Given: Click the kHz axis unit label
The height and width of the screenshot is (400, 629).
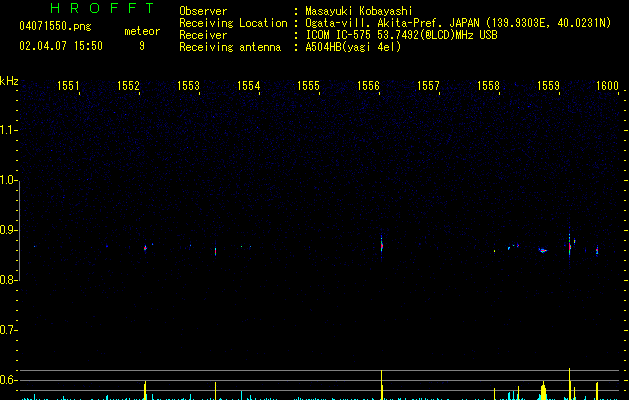Looking at the screenshot, I should click(9, 81).
